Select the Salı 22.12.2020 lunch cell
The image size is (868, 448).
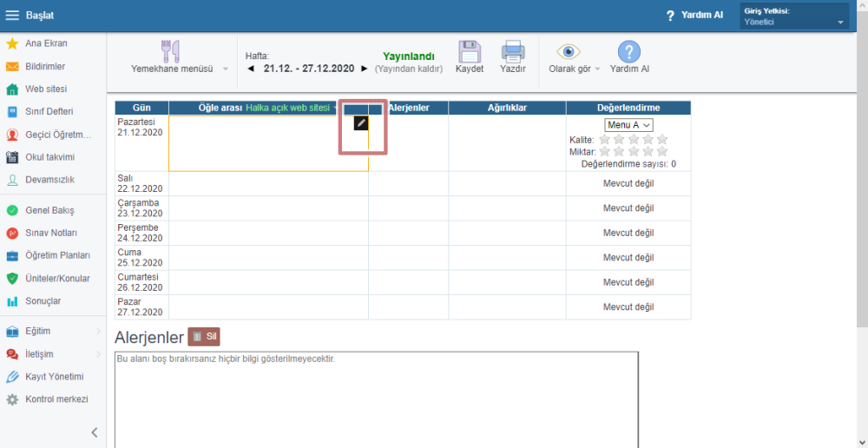268,184
